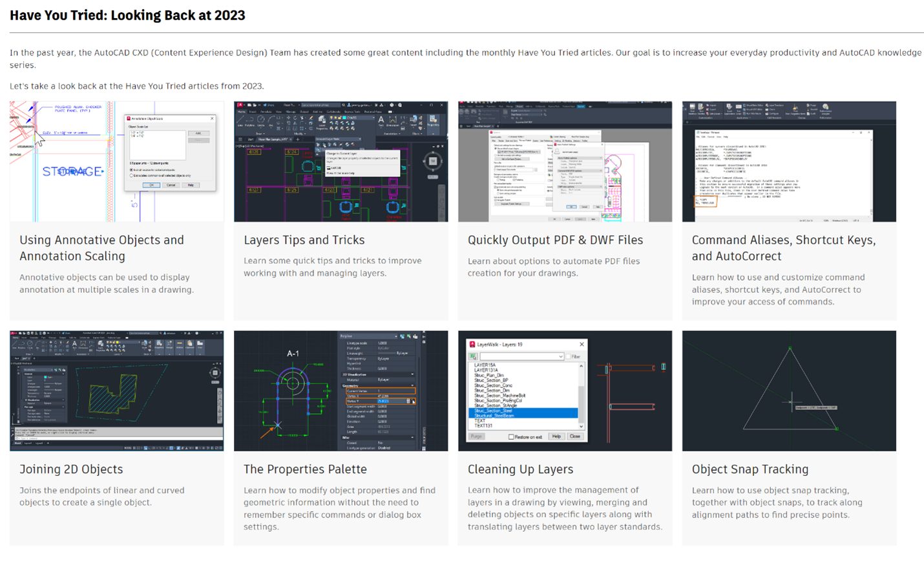
Task: Toggle the Restore on exit checkbox
Action: pos(510,437)
